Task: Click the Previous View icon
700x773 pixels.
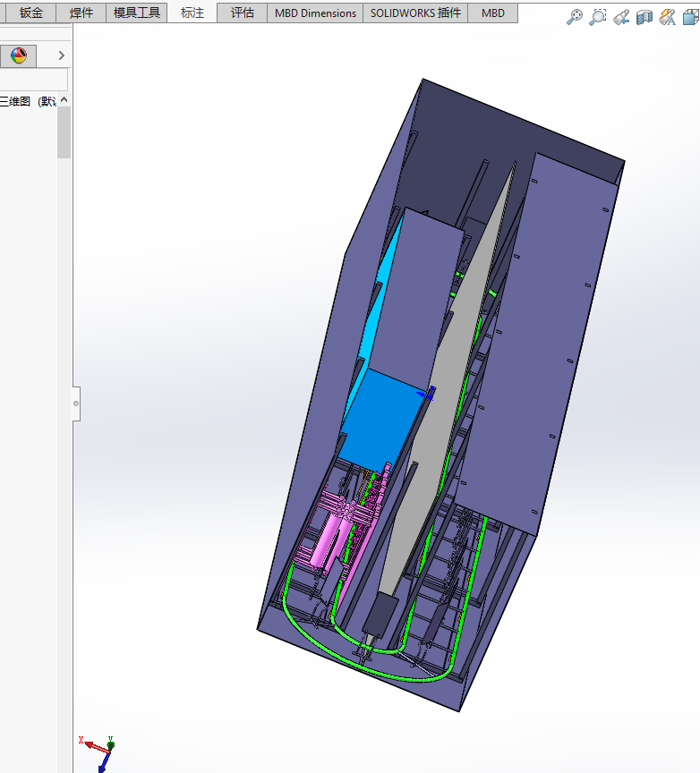Action: pyautogui.click(x=621, y=17)
